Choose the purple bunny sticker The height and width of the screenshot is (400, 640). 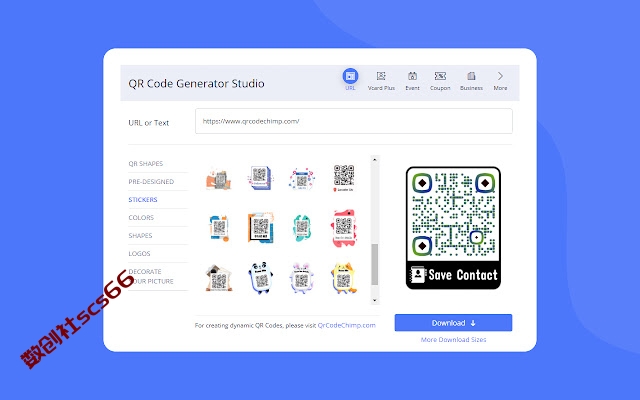[x=302, y=278]
